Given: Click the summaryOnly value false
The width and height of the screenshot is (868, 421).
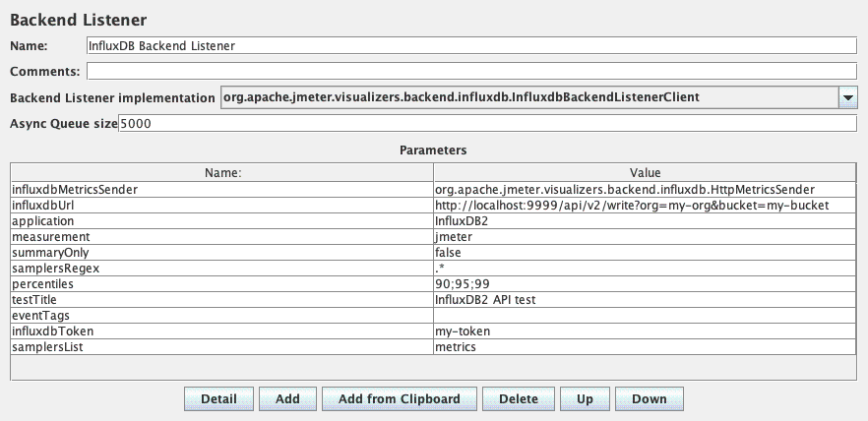Looking at the screenshot, I should click(645, 253).
